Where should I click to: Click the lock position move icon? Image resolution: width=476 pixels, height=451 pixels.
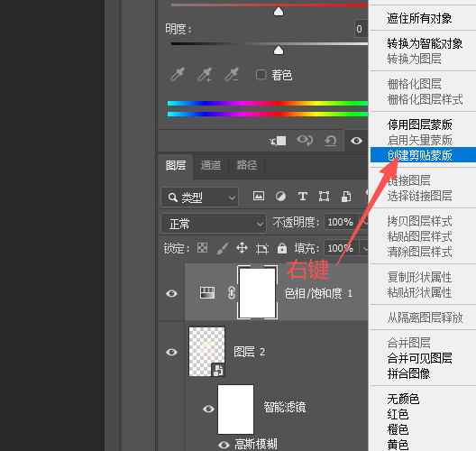(x=242, y=248)
